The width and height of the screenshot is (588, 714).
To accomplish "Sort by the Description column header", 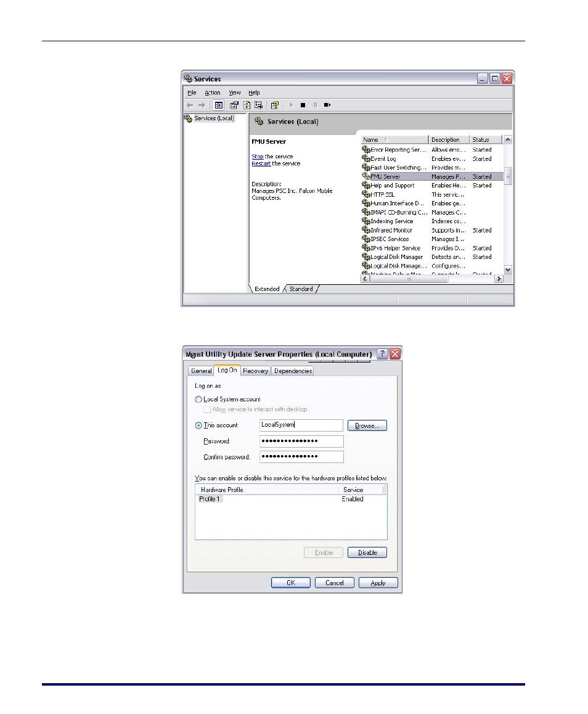I will click(x=449, y=140).
